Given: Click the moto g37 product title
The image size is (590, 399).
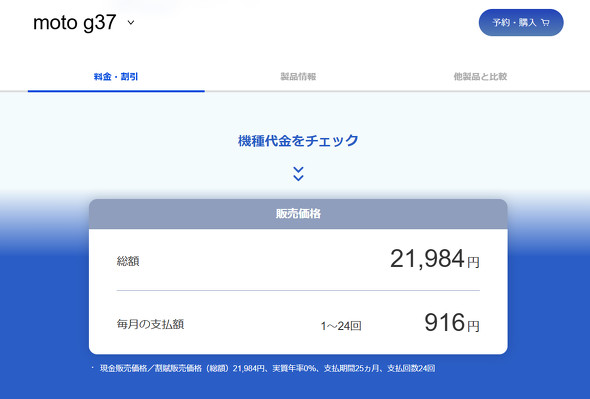Looking at the screenshot, I should (x=75, y=23).
